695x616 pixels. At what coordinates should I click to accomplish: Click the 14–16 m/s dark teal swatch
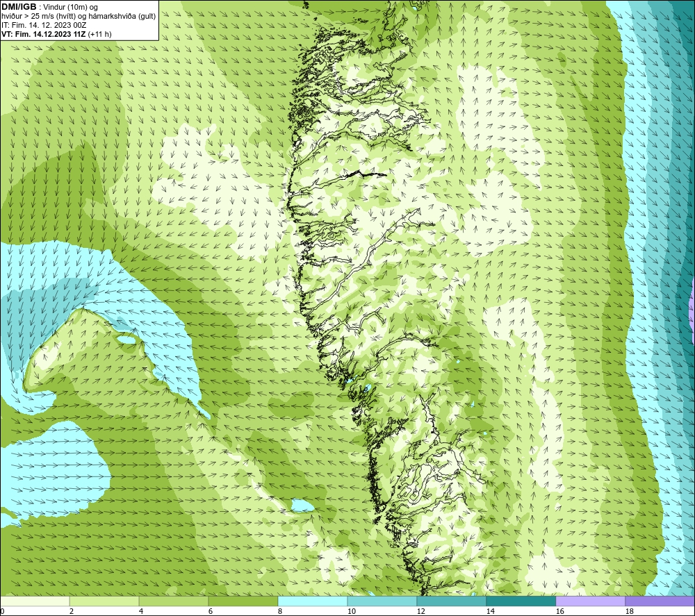point(521,601)
